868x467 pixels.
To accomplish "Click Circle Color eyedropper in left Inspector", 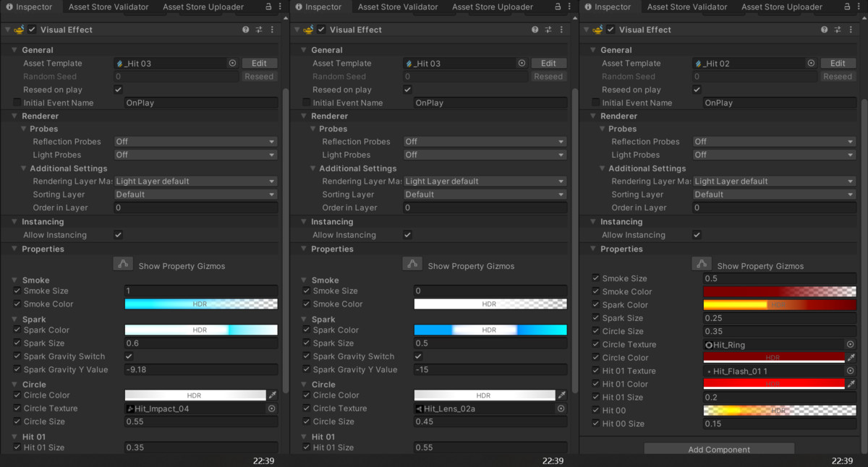I will click(x=273, y=395).
